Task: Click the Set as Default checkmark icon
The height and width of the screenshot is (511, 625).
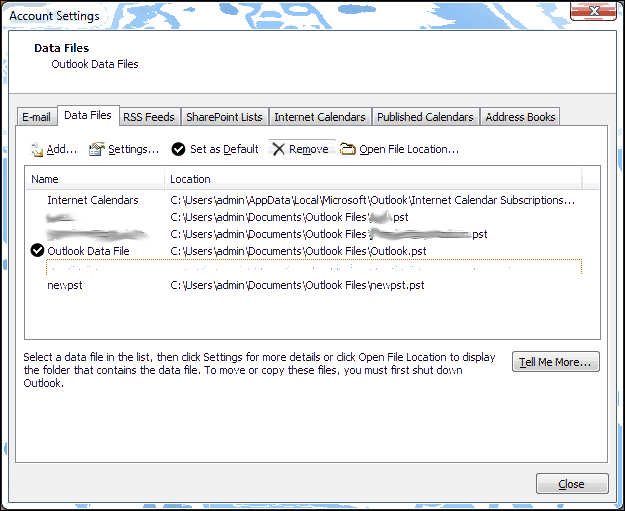Action: [178, 149]
